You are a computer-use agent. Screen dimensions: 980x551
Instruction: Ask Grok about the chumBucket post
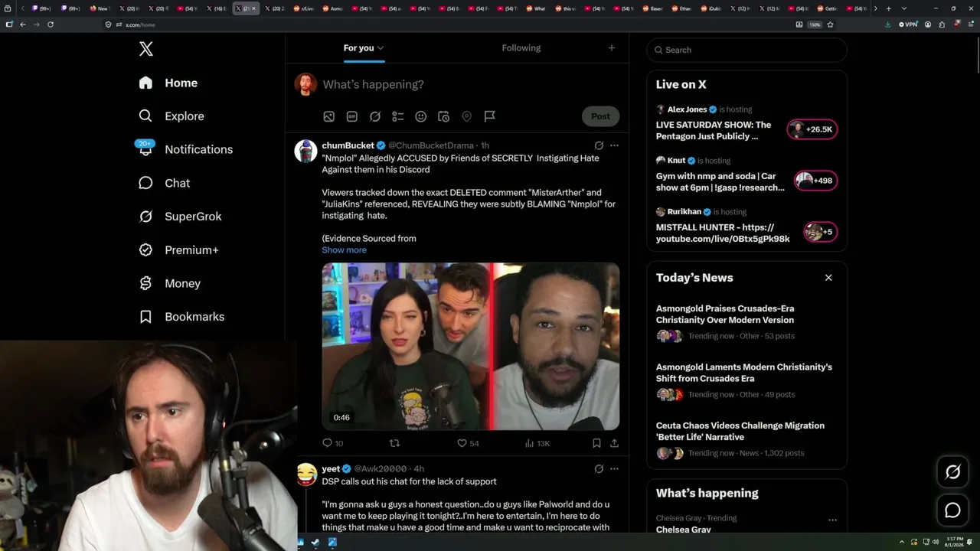point(599,145)
